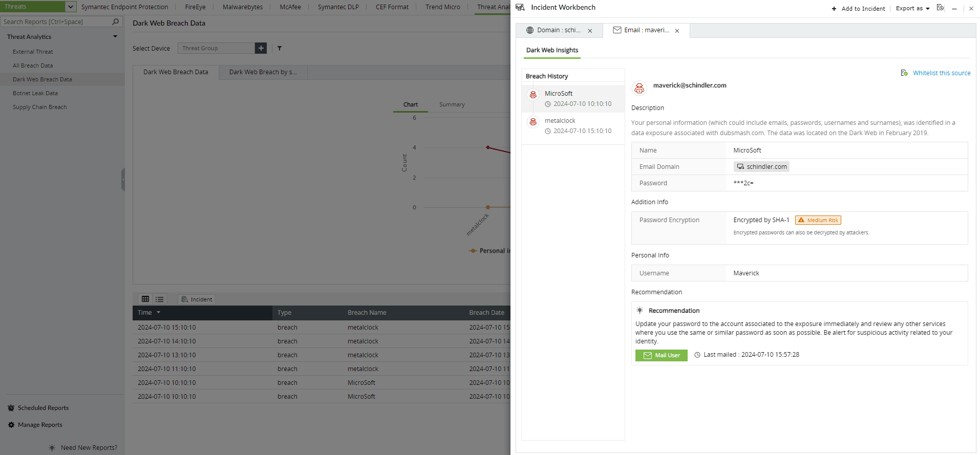Open the FireEye tab
Viewport: 980px width, 455px height.
tap(195, 7)
